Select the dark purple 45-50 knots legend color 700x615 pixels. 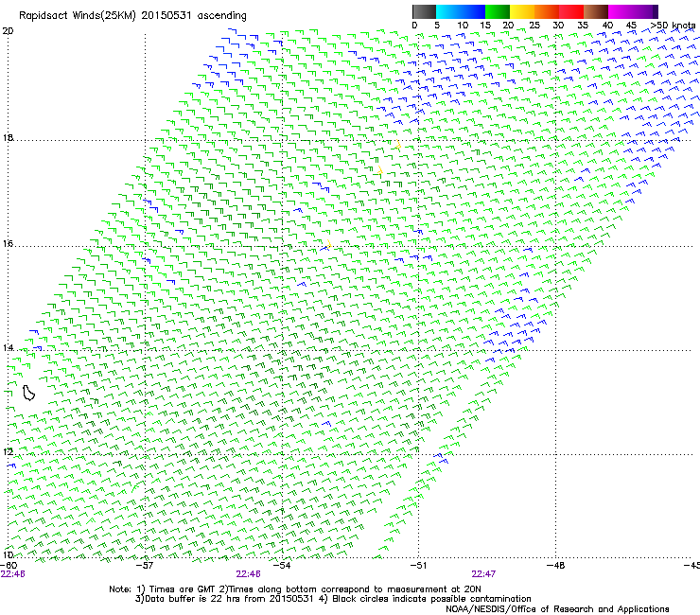[x=645, y=11]
